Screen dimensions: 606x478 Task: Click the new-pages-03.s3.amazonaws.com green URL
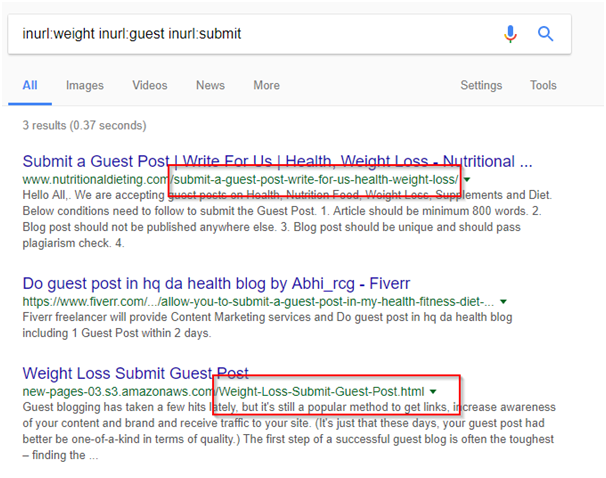tap(223, 391)
